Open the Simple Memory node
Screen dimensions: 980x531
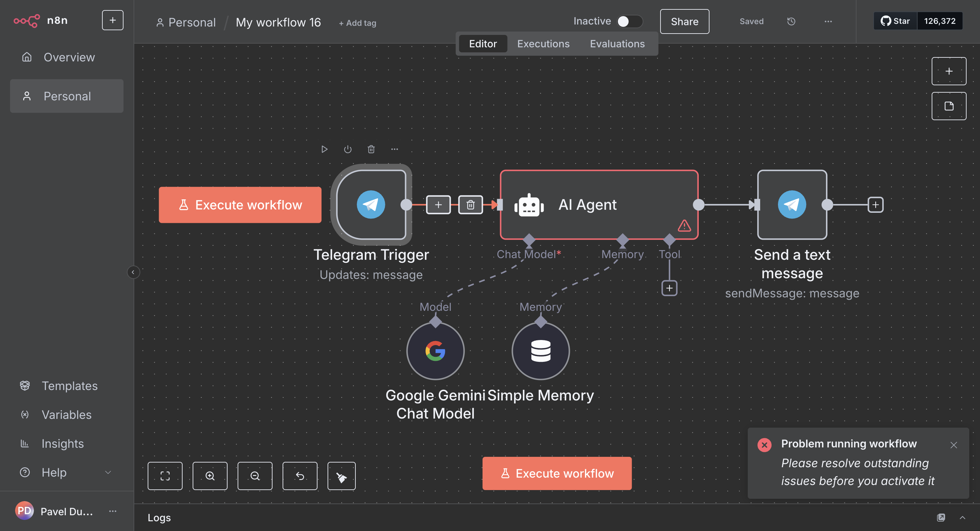point(540,351)
